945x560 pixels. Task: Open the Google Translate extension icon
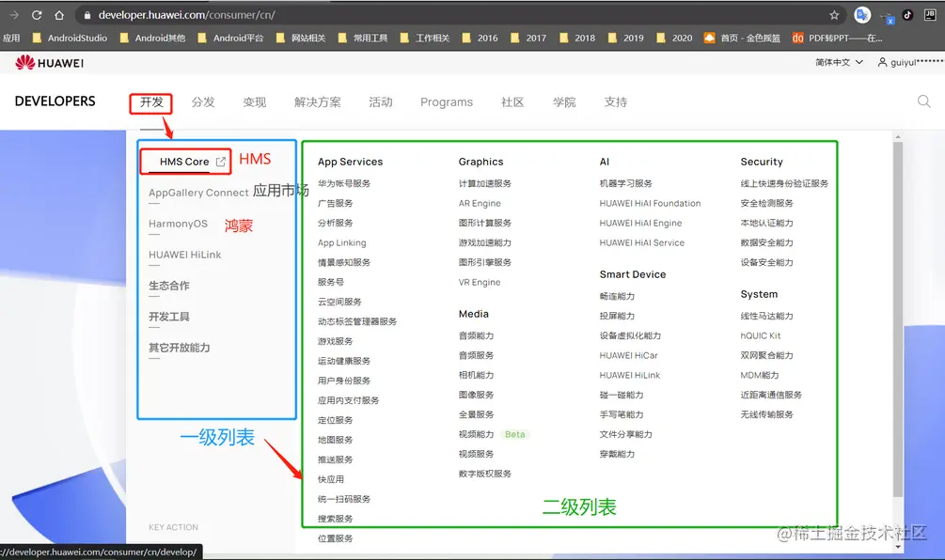tap(862, 15)
